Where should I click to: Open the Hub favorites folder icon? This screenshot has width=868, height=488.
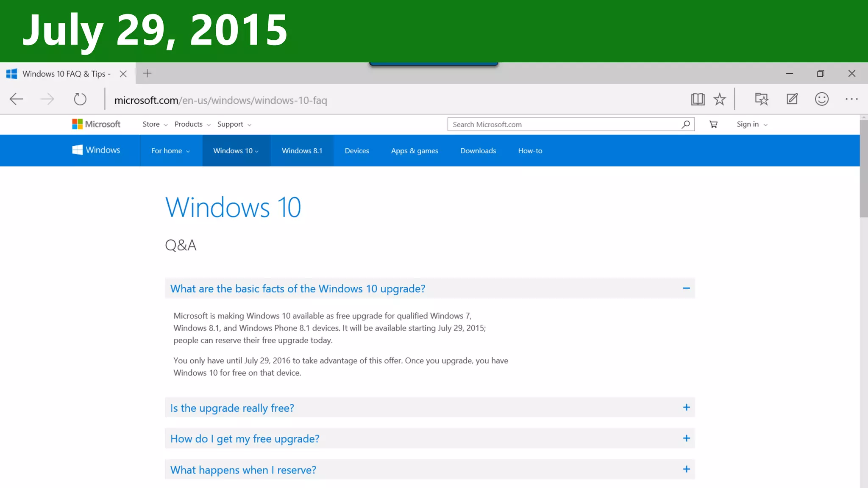pos(762,99)
